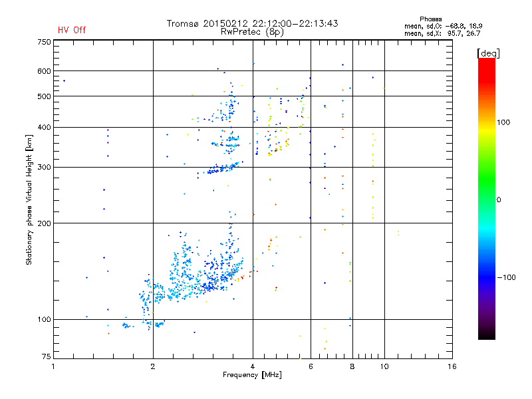Click the x-axis label '2'

coord(153,366)
